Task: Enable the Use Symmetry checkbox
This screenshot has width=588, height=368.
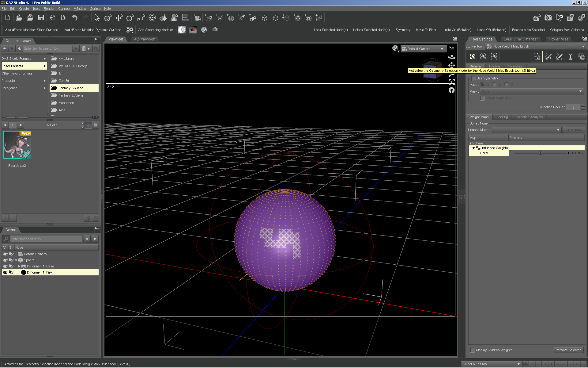Action: click(x=473, y=79)
